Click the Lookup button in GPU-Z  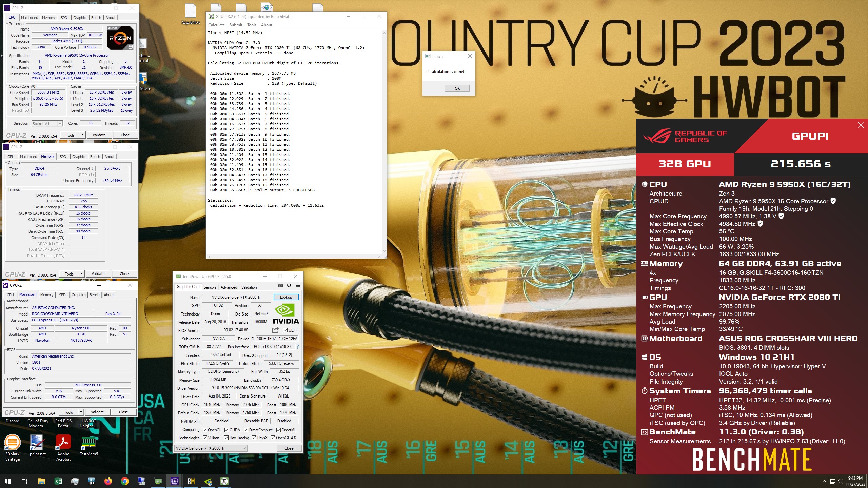coord(286,297)
